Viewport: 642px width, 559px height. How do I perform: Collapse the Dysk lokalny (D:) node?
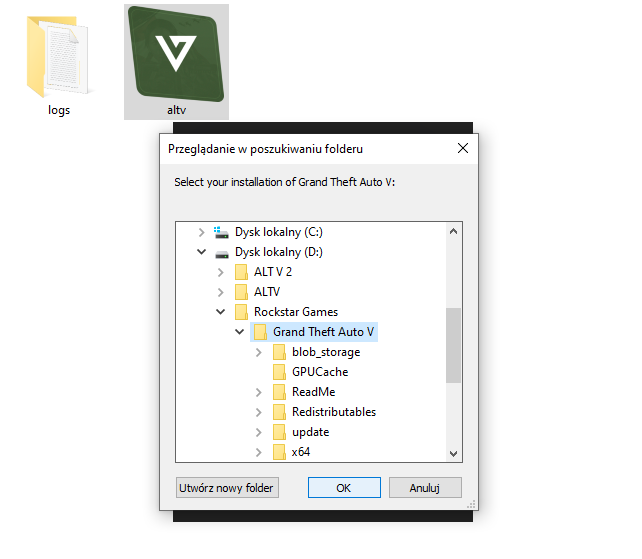202,252
